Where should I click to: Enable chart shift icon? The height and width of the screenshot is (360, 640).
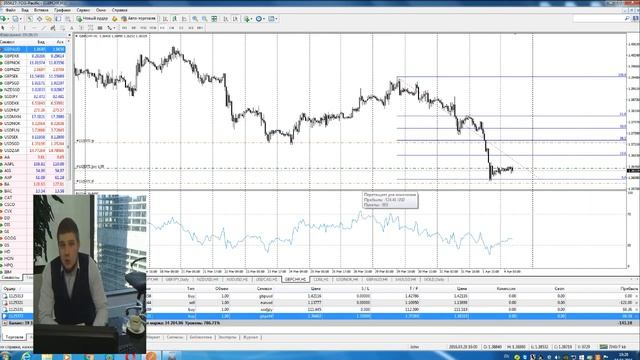[x=235, y=19]
